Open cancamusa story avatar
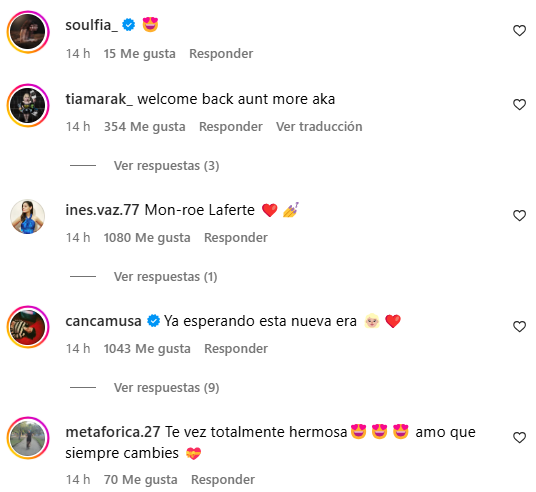Viewport: 536px width, 492px height. pyautogui.click(x=28, y=327)
